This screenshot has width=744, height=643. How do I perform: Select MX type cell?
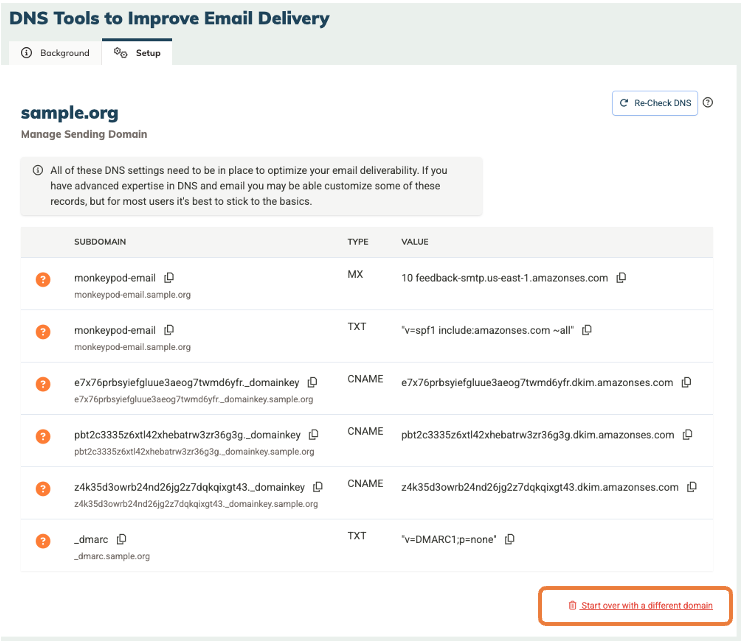(x=355, y=274)
